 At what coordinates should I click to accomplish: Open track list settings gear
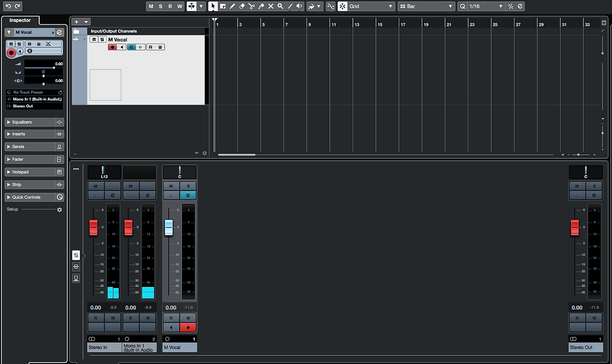click(x=205, y=153)
